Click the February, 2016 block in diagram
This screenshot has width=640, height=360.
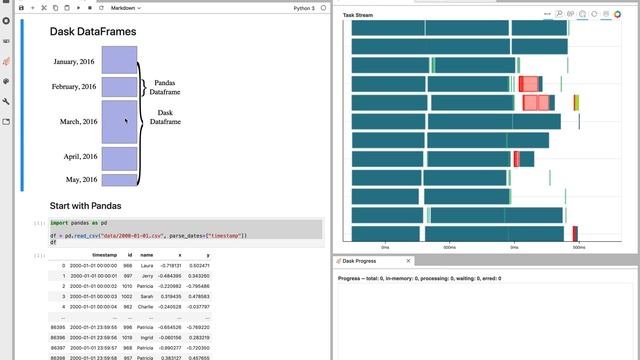[x=119, y=87]
